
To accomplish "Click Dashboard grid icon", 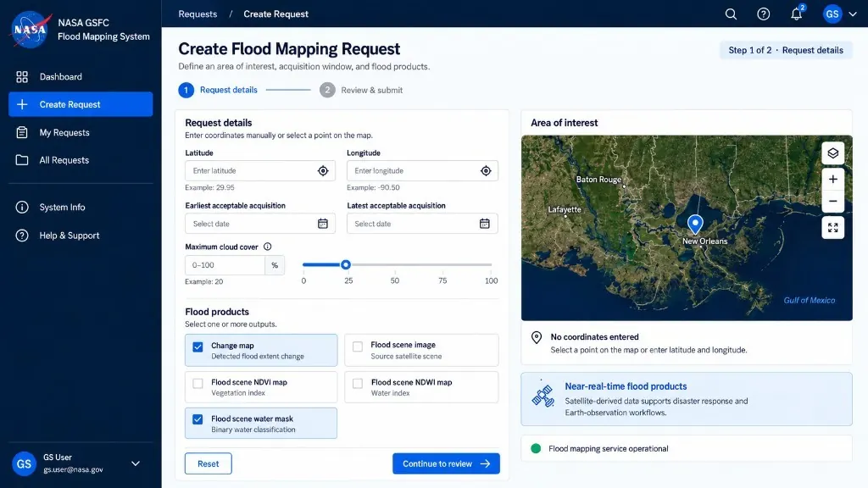I will (21, 77).
